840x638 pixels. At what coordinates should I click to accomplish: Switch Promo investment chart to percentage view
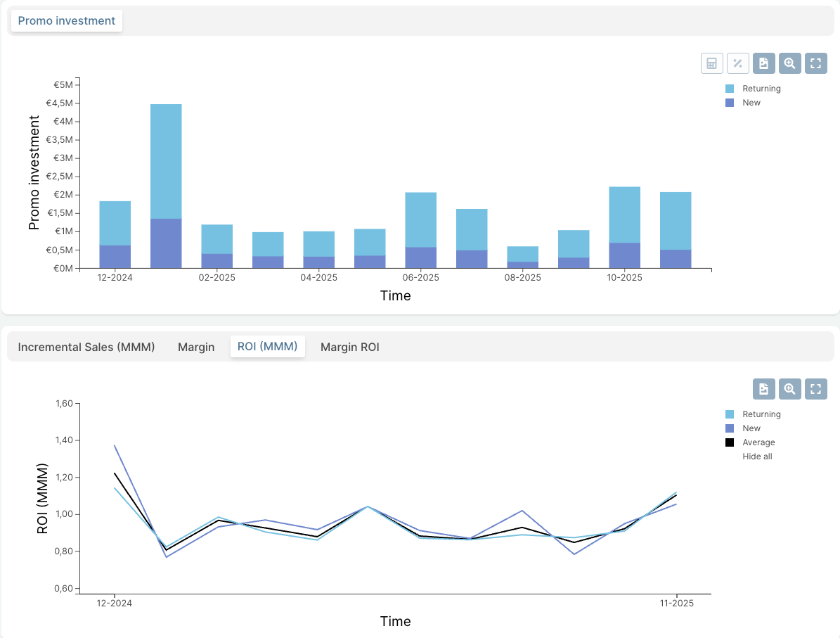click(737, 63)
